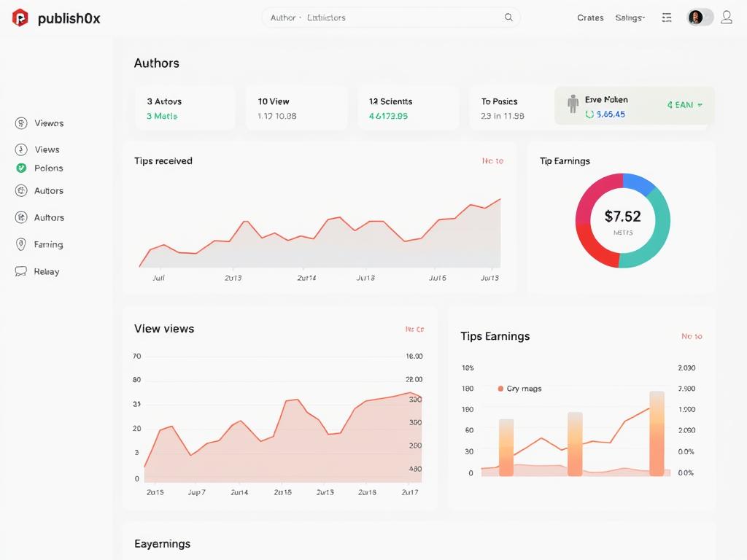Open Crates from the top navigation
The width and height of the screenshot is (747, 560).
[590, 17]
